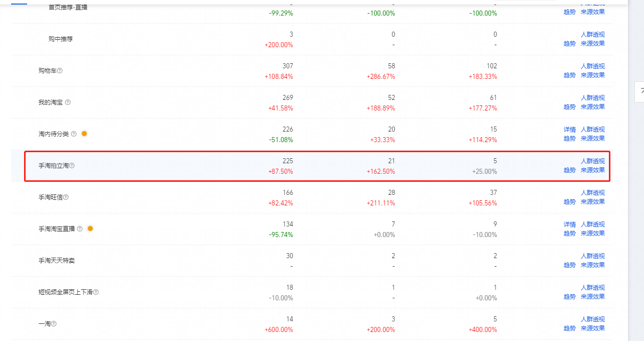Click the question mark next to 一淘
Viewport: 644px width, 341px height.
[54, 324]
